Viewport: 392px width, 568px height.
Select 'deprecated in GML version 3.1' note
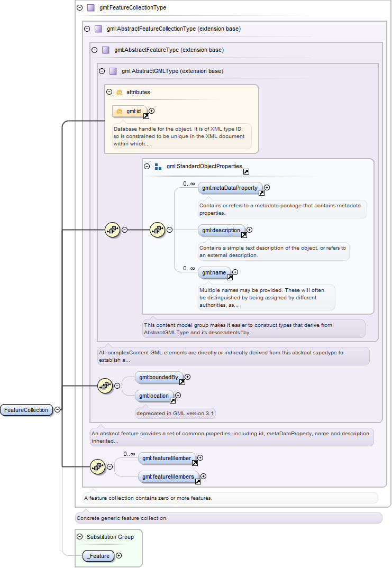point(175,414)
